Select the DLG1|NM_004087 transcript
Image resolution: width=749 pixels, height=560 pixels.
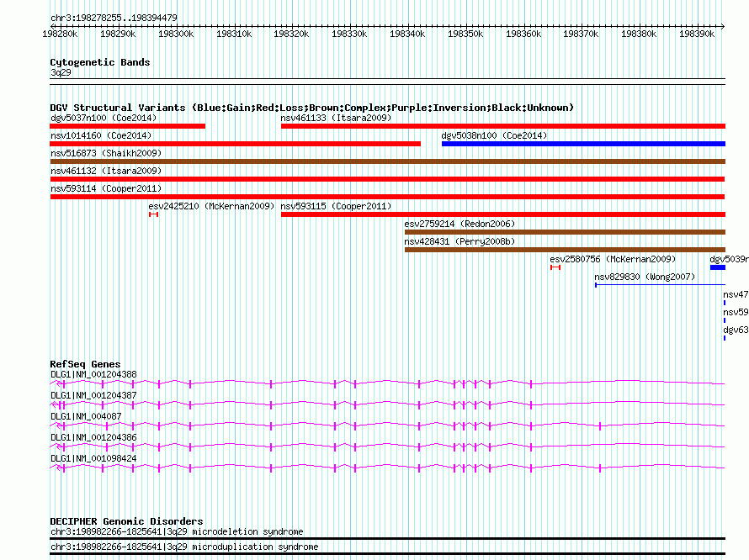point(387,425)
